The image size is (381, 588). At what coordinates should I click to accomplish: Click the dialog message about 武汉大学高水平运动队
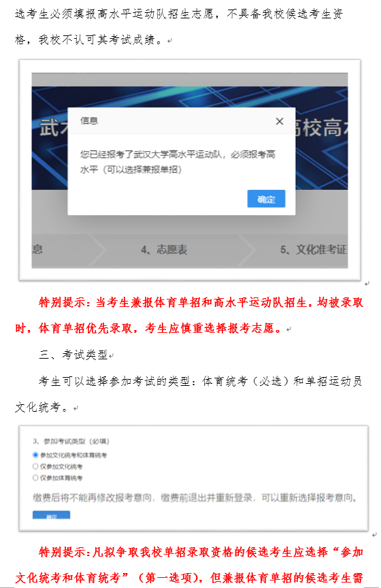(x=178, y=162)
